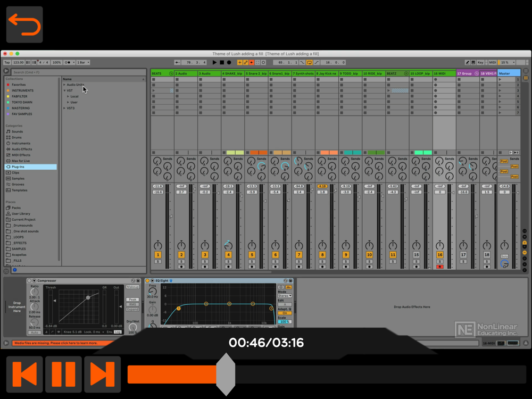This screenshot has width=532, height=399.
Task: Click the re-enable automation arrow button
Action: (x=252, y=62)
